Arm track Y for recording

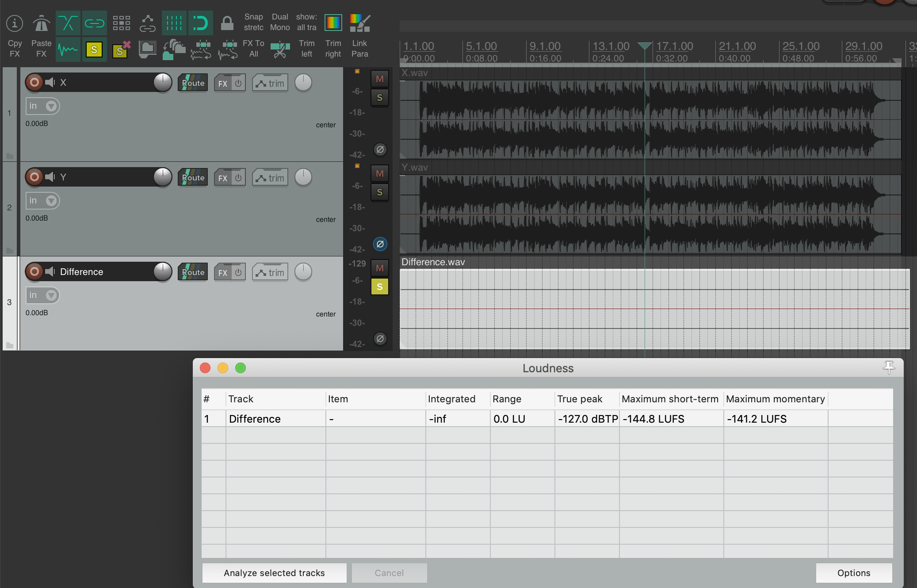tap(34, 177)
